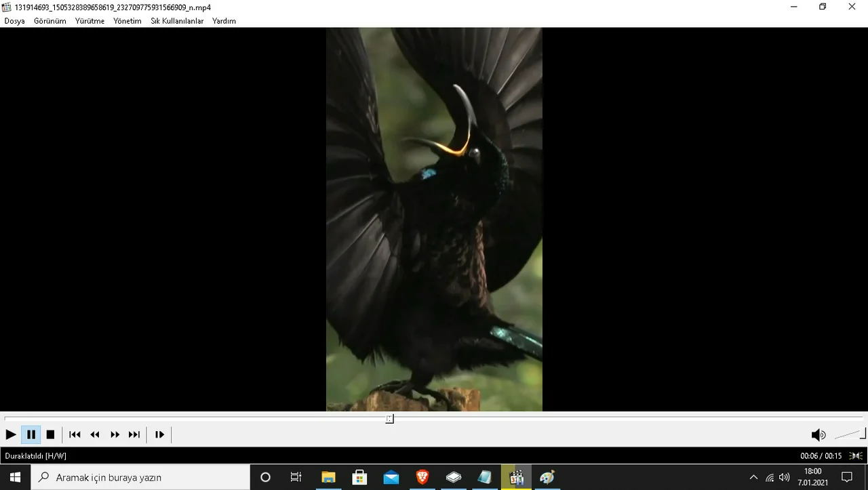
Task: Click the stereo audio indicator in the status bar
Action: pos(856,456)
